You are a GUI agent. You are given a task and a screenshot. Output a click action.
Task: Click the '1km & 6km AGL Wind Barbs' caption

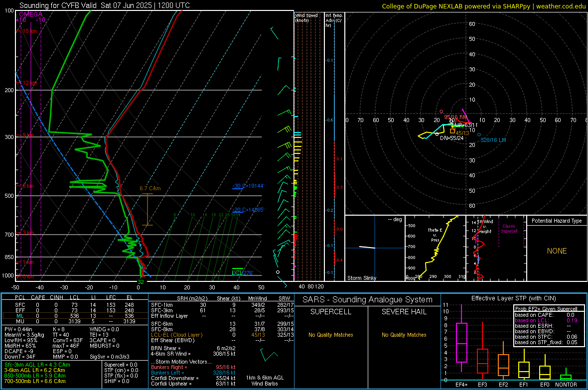(265, 381)
